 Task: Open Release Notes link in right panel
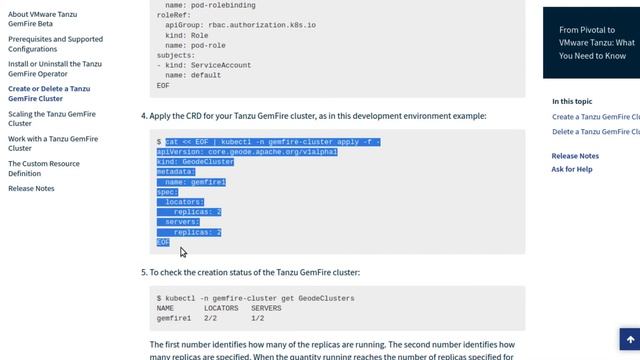point(575,156)
